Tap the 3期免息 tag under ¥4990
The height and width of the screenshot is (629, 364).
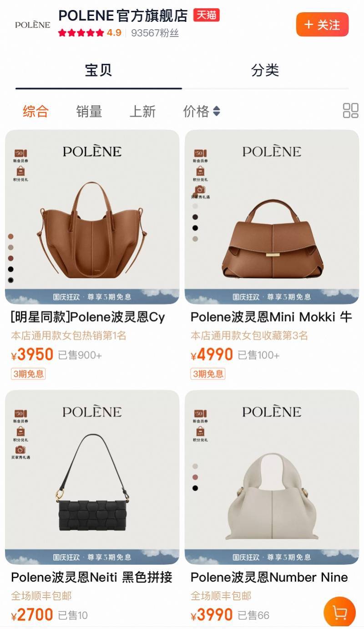(x=208, y=374)
